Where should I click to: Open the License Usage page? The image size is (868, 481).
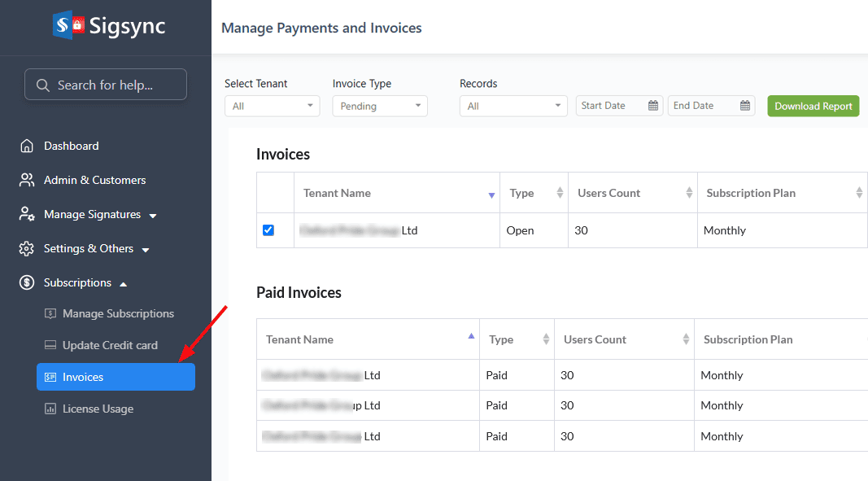pyautogui.click(x=98, y=409)
